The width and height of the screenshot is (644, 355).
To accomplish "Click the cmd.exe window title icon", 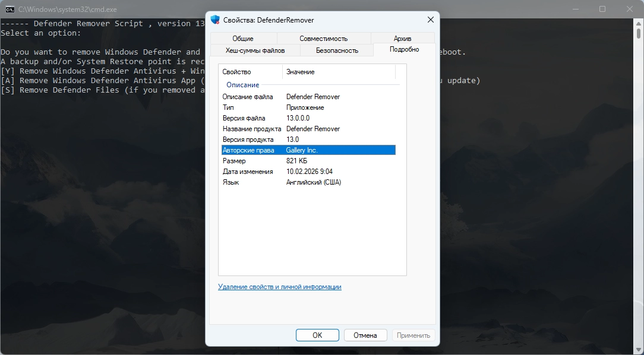I will click(10, 9).
